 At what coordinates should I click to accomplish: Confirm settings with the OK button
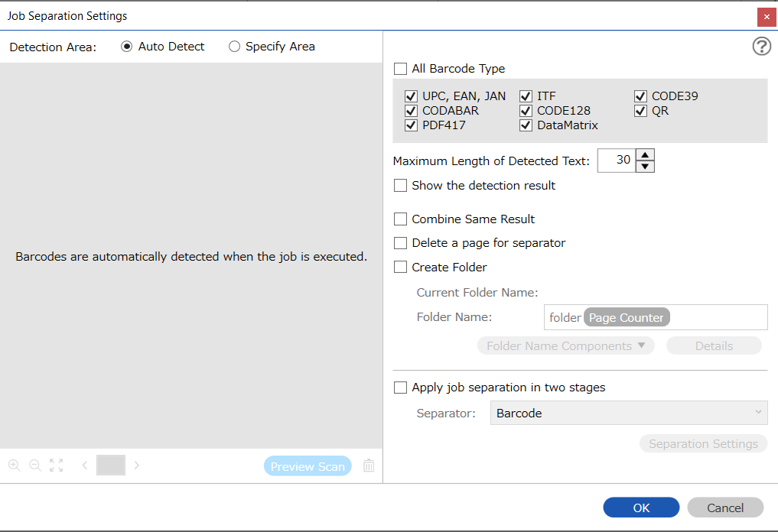pyautogui.click(x=641, y=508)
